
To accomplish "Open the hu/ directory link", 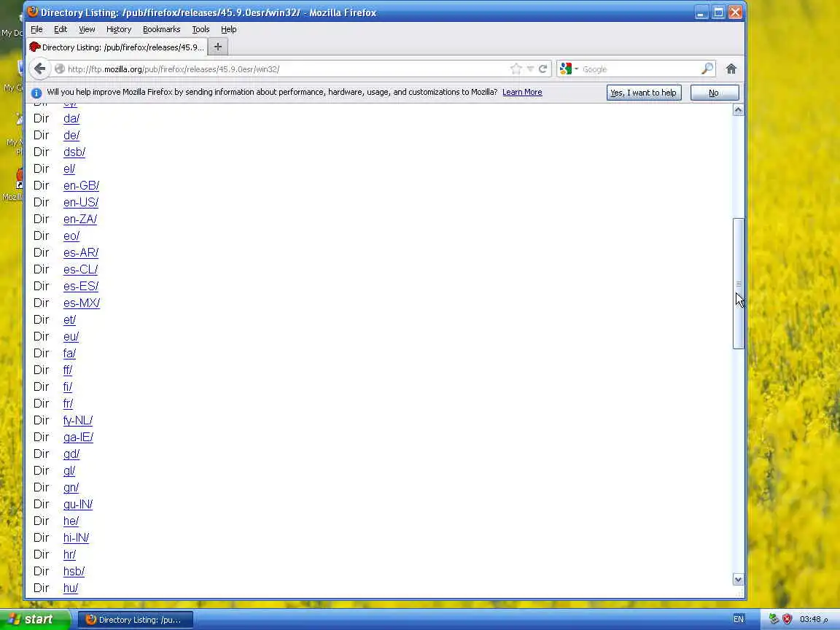I will point(71,588).
